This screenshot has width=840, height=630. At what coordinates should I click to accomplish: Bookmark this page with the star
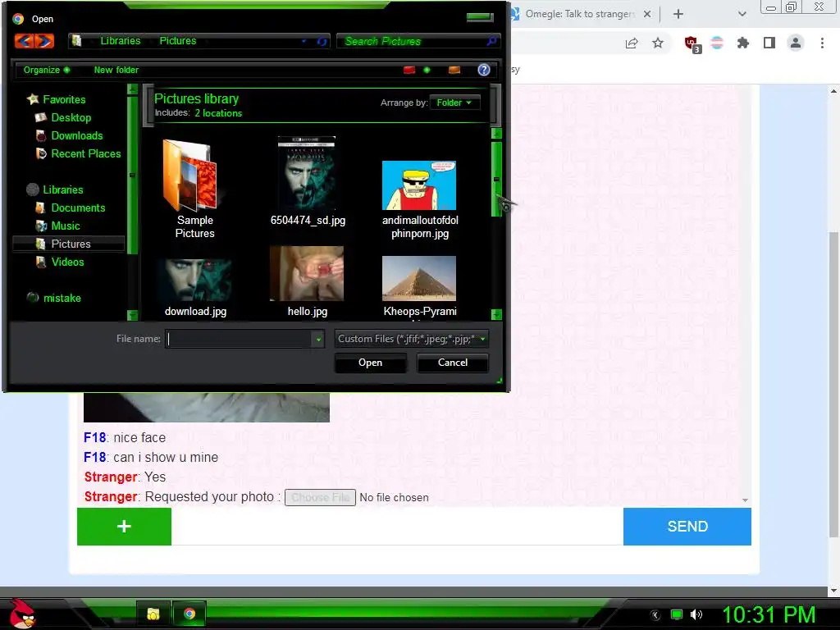(x=658, y=43)
